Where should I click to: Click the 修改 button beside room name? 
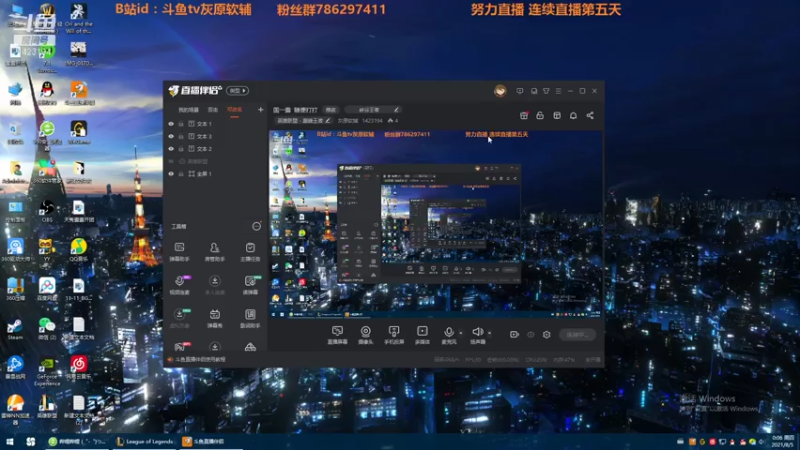[331, 110]
